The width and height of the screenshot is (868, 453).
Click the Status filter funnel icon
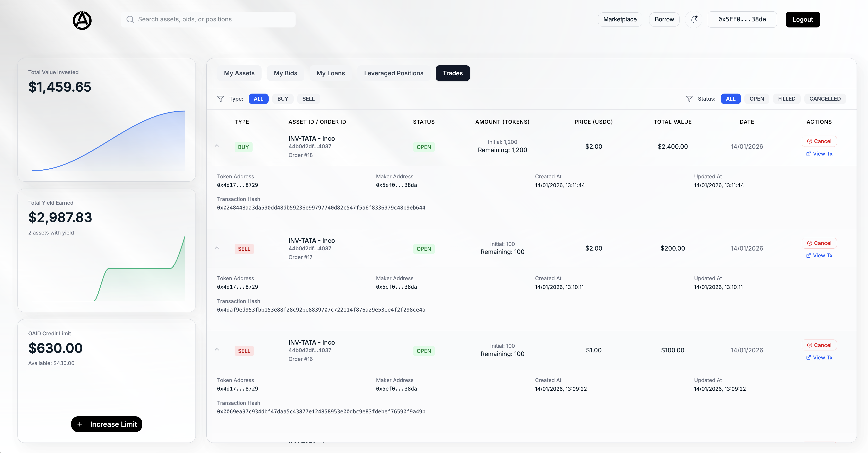click(x=689, y=99)
